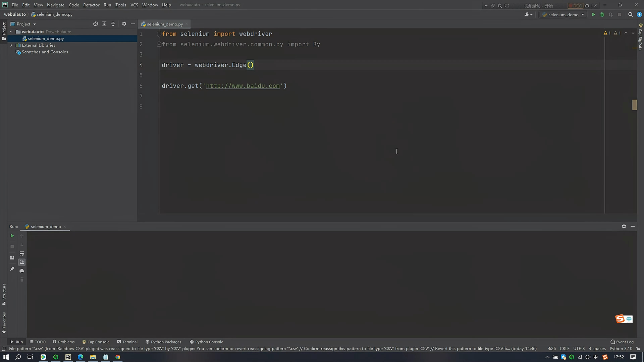Open File Explorer from the taskbar
This screenshot has width=644, height=362.
point(93,357)
